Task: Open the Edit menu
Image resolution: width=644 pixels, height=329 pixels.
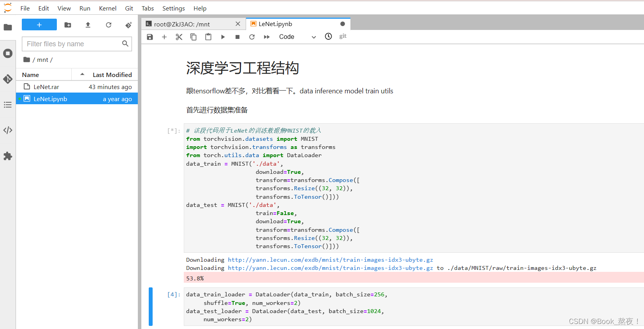Action: (44, 9)
